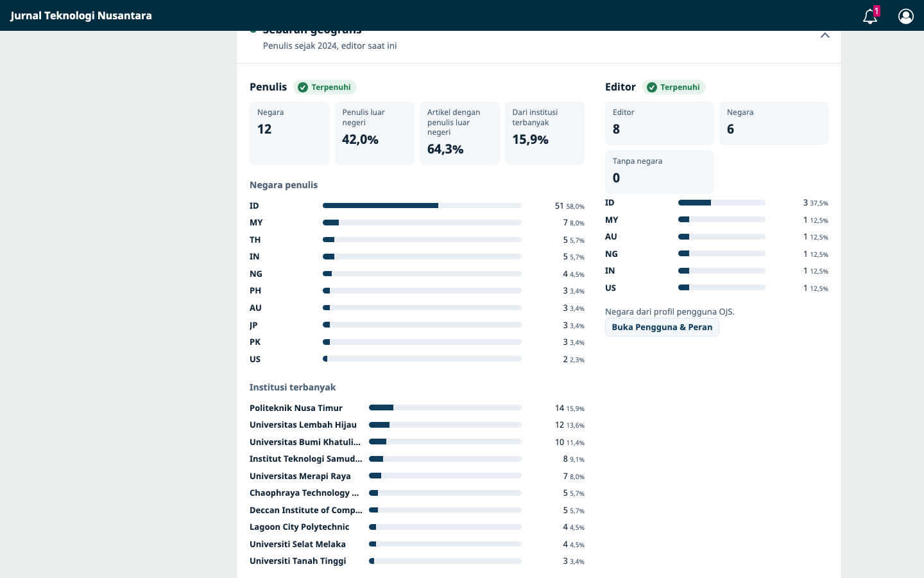Viewport: 924px width, 578px height.
Task: Click the Politeknik Nusa Timur progress bar
Action: tap(445, 408)
